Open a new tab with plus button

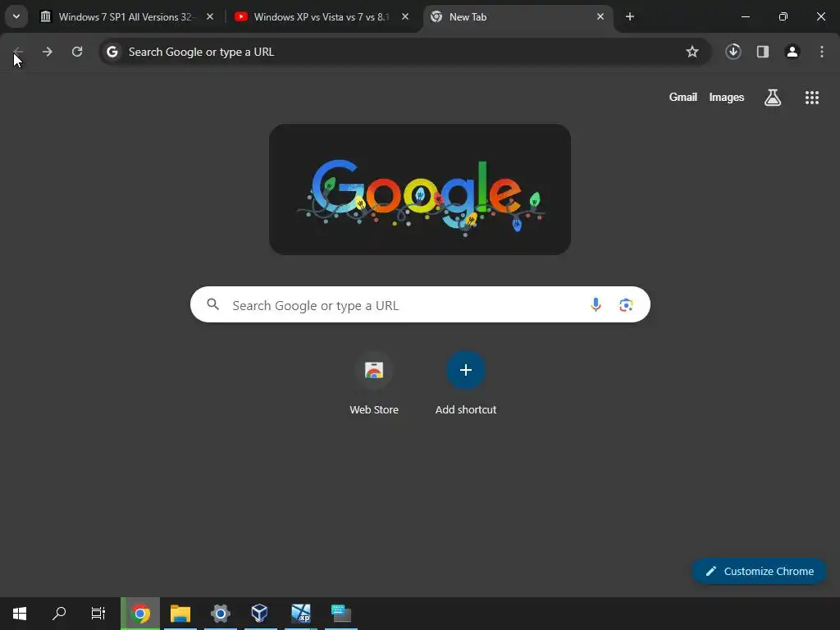(630, 16)
